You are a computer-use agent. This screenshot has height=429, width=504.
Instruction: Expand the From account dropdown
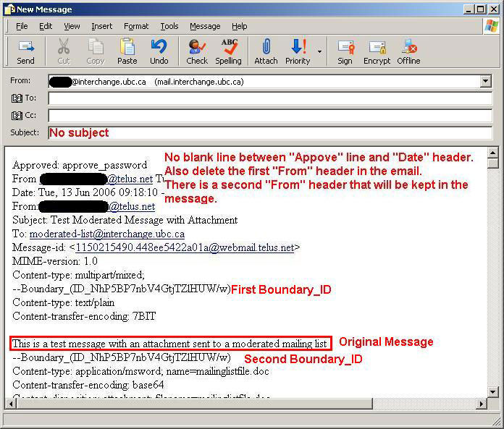[486, 82]
